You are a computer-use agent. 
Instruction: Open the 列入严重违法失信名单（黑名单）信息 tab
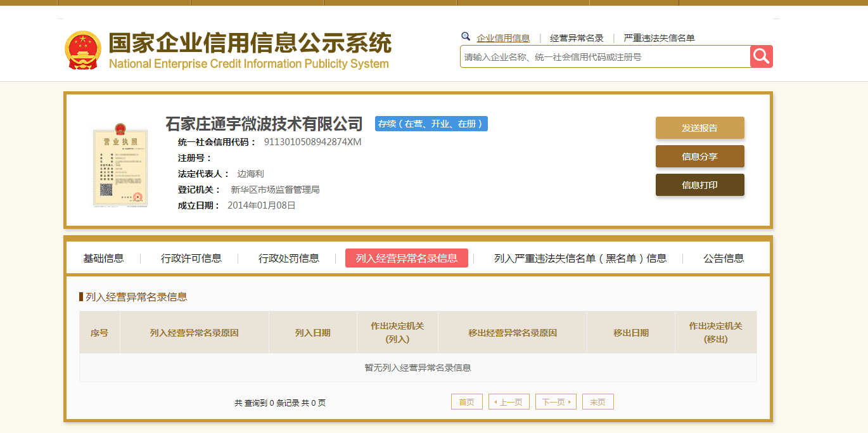coord(580,258)
